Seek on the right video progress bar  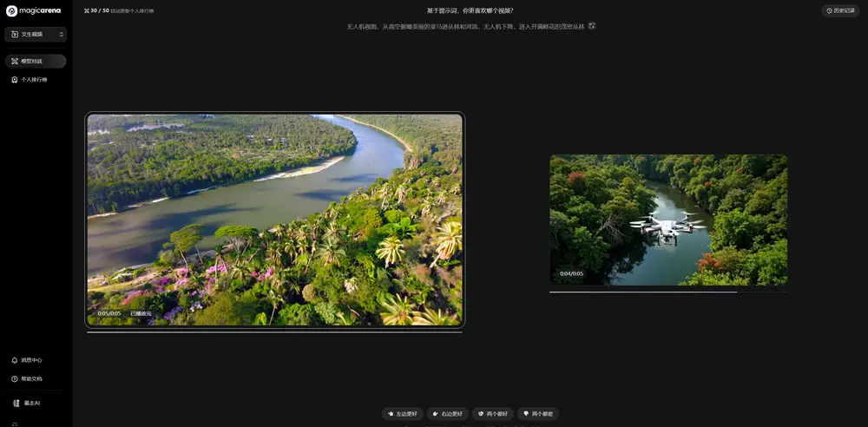pos(668,292)
